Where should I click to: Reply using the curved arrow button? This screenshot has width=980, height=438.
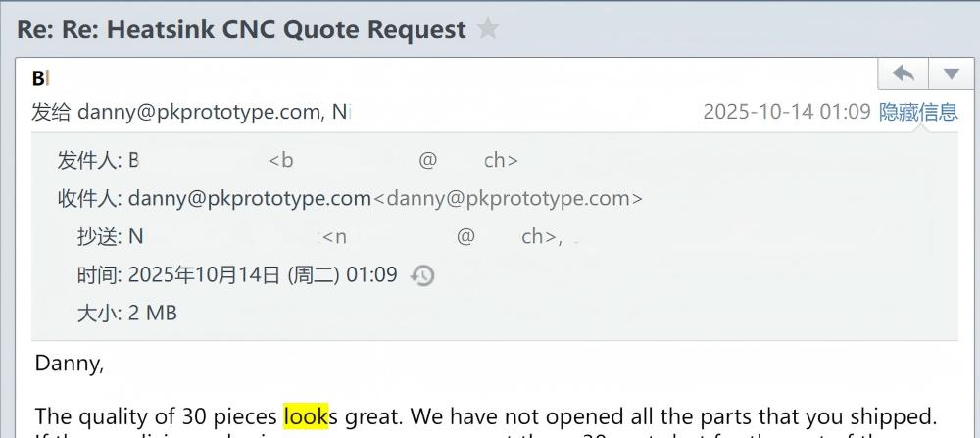click(904, 74)
